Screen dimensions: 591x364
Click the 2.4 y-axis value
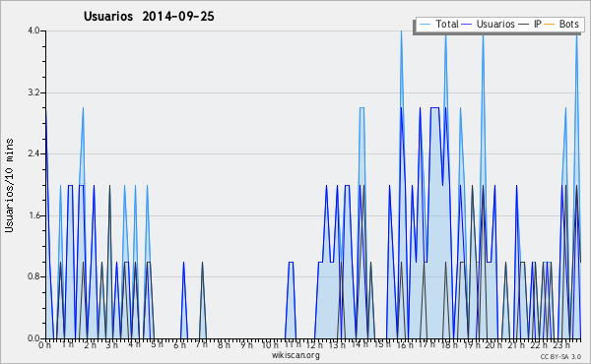(33, 153)
